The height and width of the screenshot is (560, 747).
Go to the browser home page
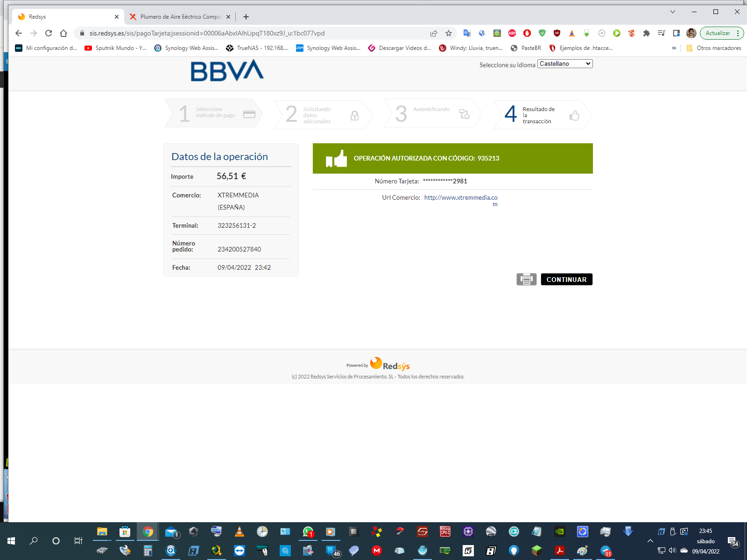63,33
